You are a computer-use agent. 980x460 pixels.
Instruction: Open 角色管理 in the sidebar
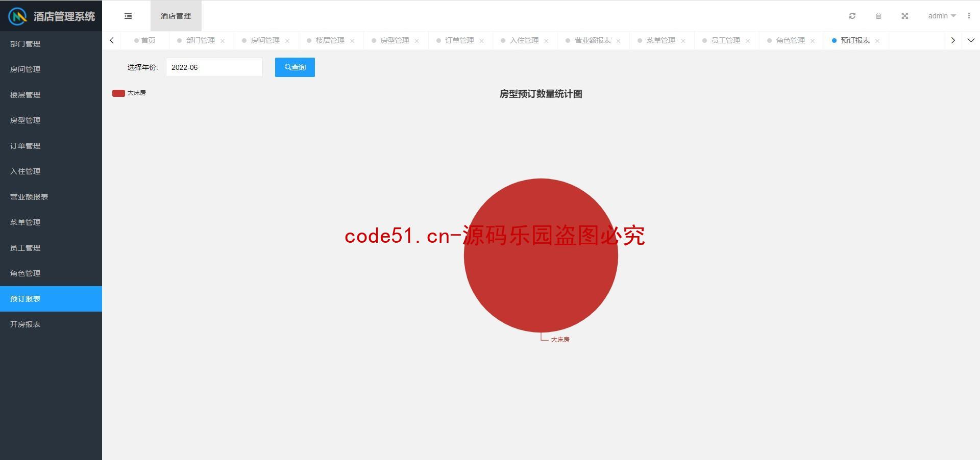[51, 273]
